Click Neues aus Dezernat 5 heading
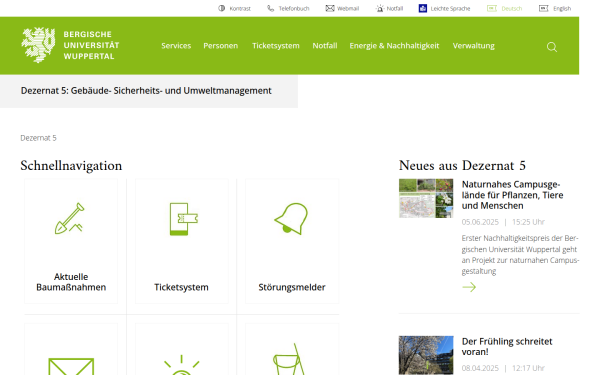The width and height of the screenshot is (600, 375). tap(462, 166)
